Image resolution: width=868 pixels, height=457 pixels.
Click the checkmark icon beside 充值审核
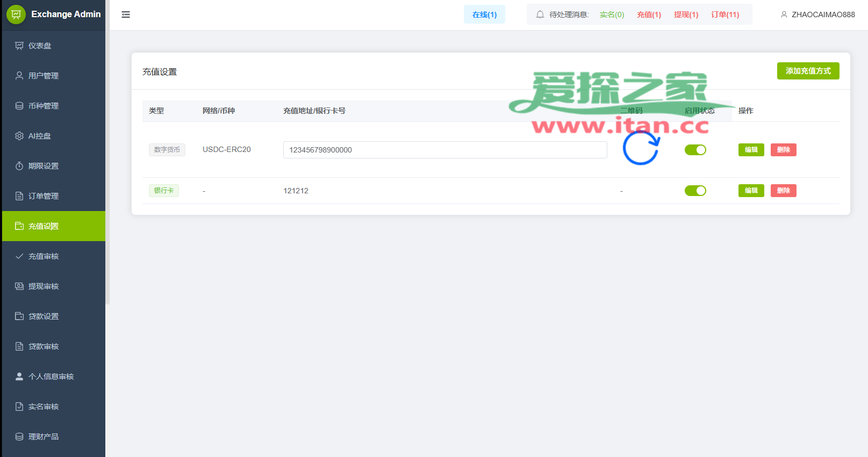(19, 256)
